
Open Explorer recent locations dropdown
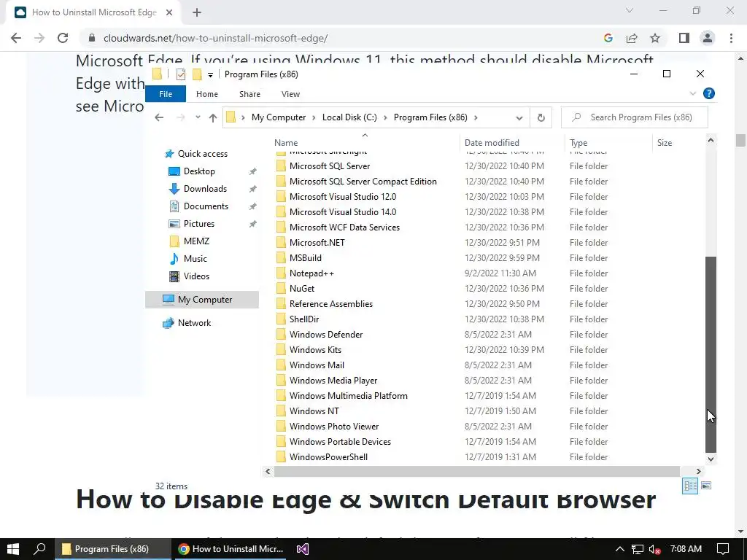click(198, 117)
